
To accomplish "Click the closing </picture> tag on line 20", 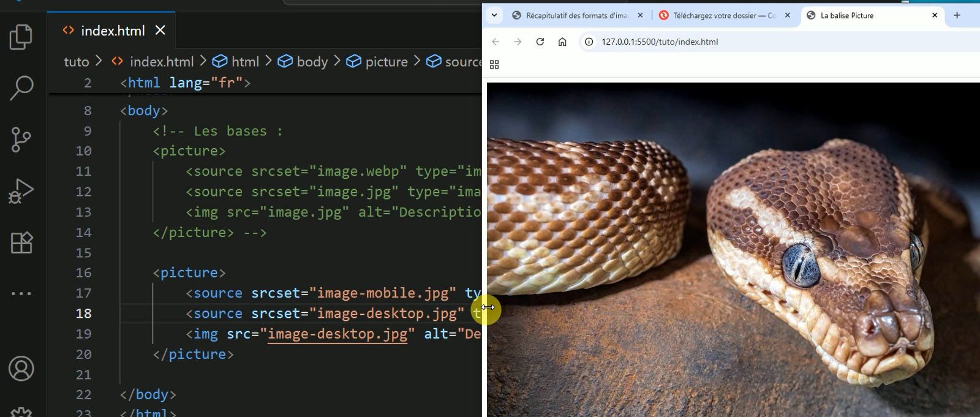I will (194, 355).
